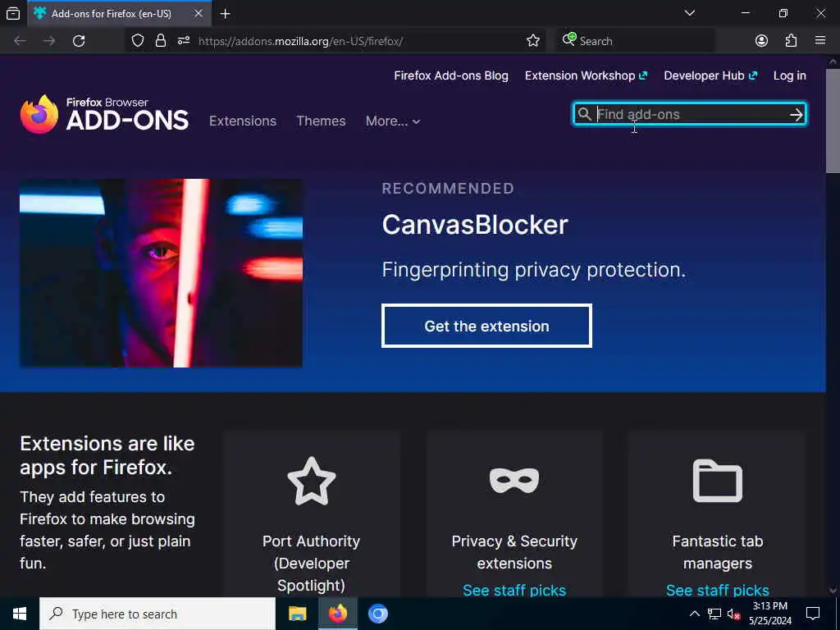Open the Extensions puzzle-piece icon
Viewport: 840px width, 630px height.
click(792, 41)
